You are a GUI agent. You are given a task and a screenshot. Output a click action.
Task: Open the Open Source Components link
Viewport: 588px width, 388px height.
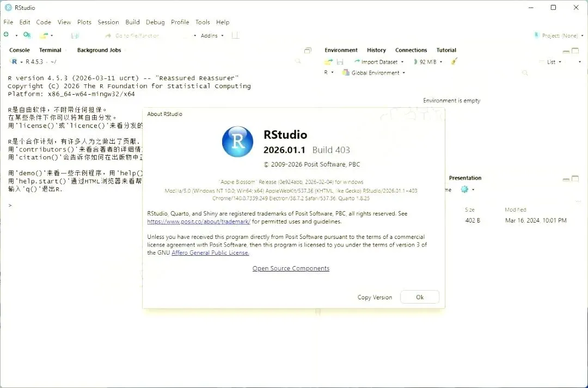coord(291,268)
